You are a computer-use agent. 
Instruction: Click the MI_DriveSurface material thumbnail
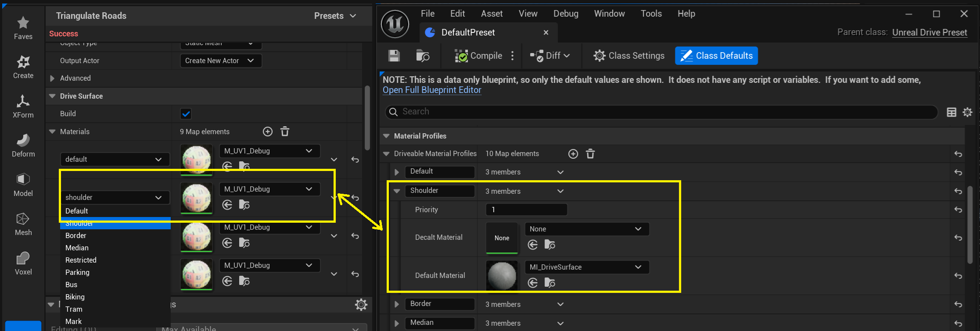click(x=502, y=276)
